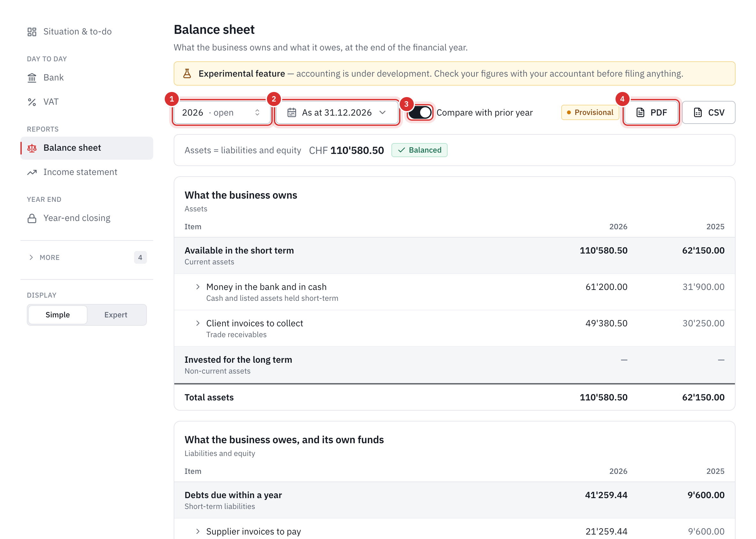
Task: Expand Money in the bank and in cash
Action: (x=198, y=287)
